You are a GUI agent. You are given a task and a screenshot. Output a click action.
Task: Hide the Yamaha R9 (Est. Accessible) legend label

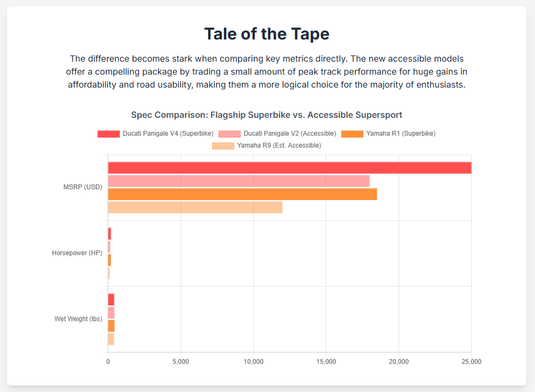(279, 145)
